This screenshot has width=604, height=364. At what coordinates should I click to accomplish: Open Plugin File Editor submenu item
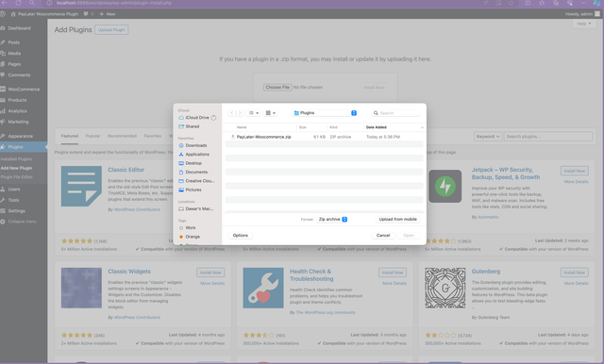tap(17, 177)
